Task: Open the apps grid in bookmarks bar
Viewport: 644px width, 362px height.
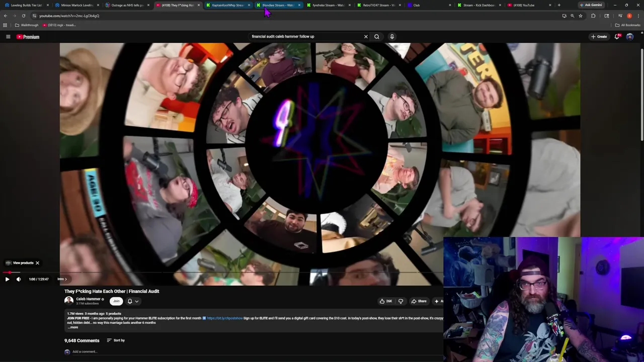Action: [x=5, y=25]
